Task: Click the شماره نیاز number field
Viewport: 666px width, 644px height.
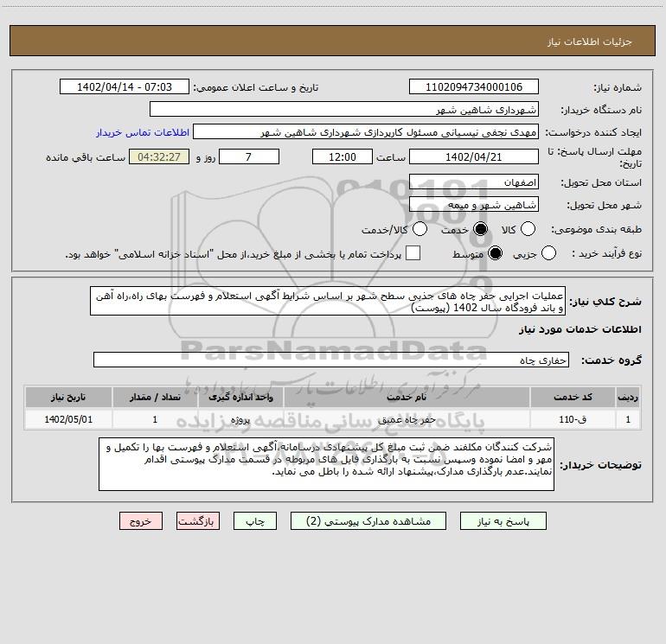Action: [x=474, y=87]
